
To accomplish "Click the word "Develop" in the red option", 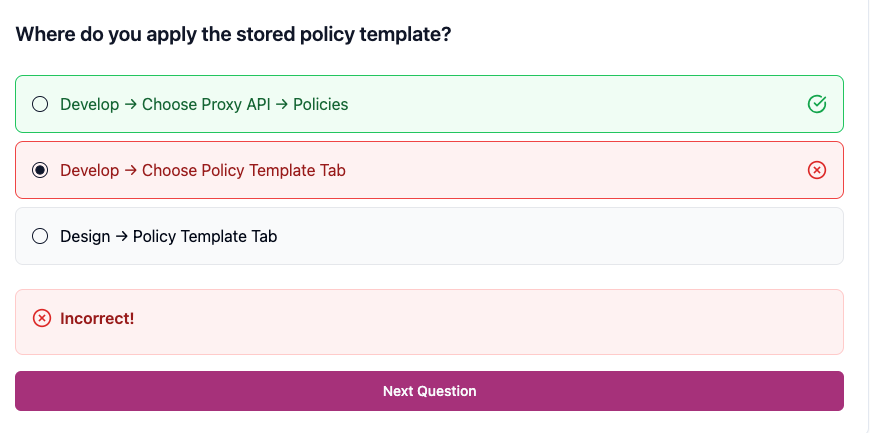I will coord(89,170).
